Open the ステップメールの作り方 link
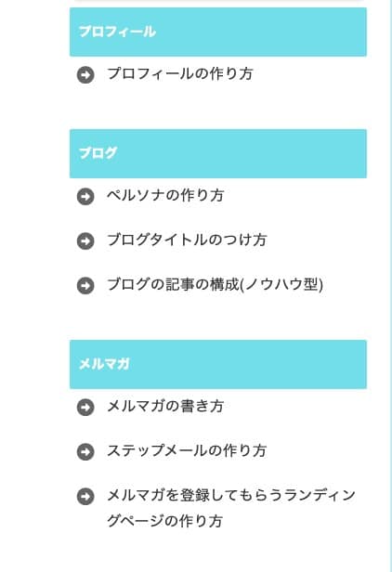The width and height of the screenshot is (392, 572). point(187,450)
